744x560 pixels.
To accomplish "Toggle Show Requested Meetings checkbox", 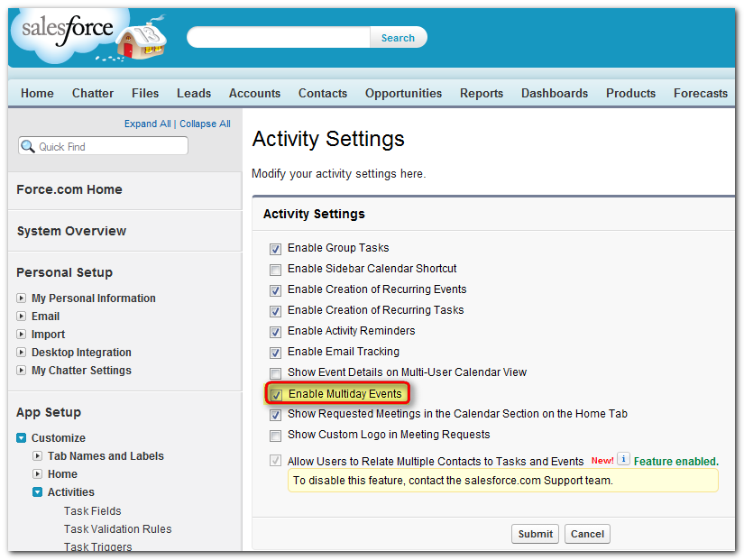I will 275,415.
